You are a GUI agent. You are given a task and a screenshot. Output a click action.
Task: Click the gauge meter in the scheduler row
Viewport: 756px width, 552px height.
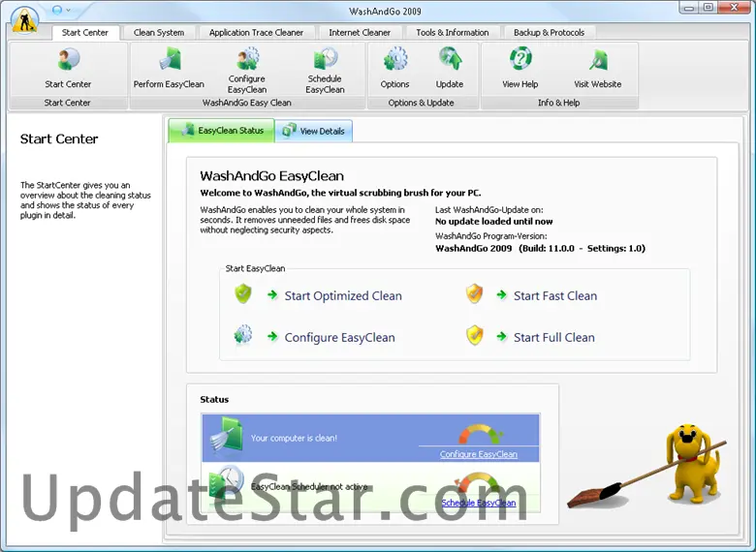coord(478,482)
